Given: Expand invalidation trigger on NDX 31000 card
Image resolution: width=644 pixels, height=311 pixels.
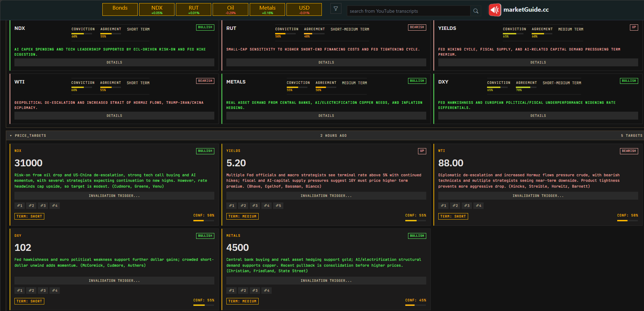Looking at the screenshot, I should tap(114, 196).
